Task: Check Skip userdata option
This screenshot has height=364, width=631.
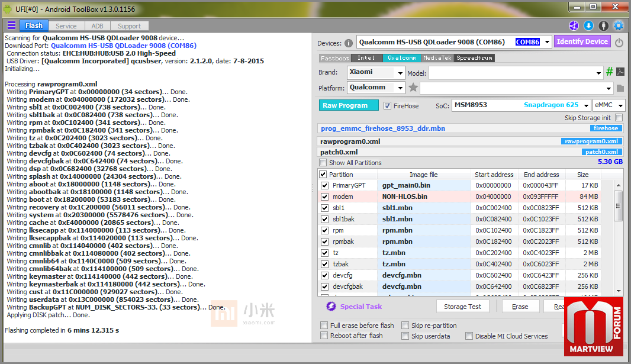Action: pyautogui.click(x=405, y=336)
